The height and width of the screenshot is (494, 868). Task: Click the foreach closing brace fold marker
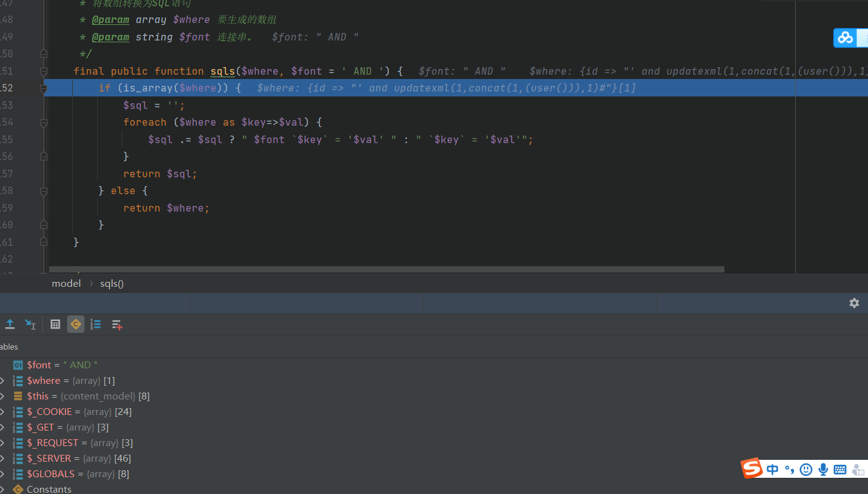tap(44, 157)
